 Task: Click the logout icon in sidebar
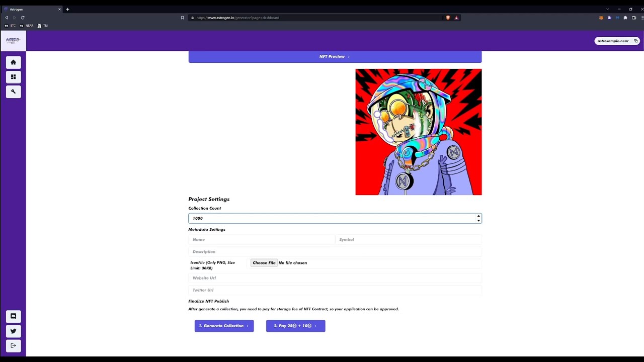point(13,345)
